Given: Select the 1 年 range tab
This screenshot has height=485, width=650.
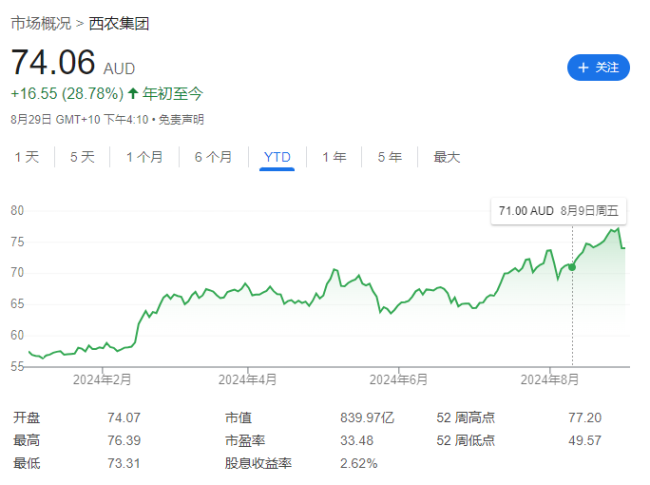Looking at the screenshot, I should tap(334, 157).
